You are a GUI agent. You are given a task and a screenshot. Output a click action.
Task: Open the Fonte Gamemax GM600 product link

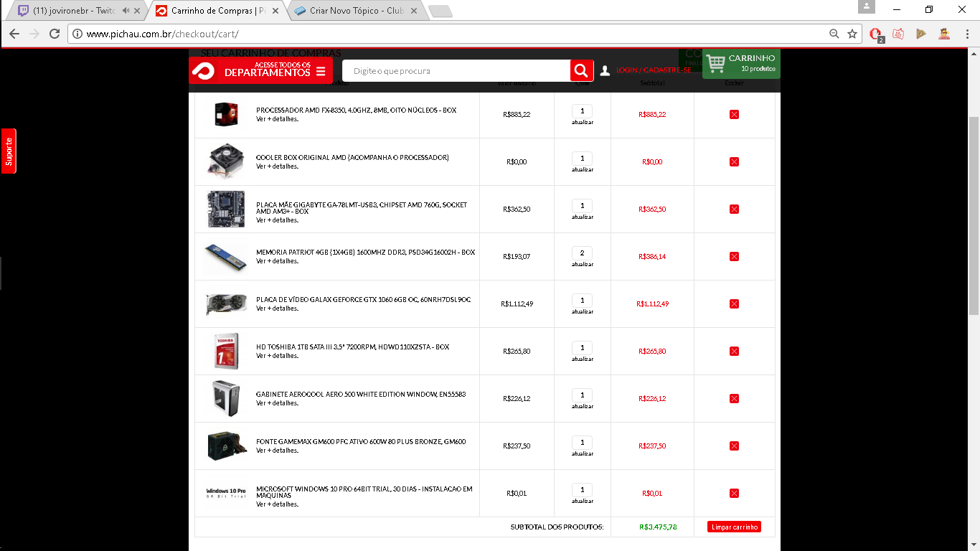click(361, 442)
